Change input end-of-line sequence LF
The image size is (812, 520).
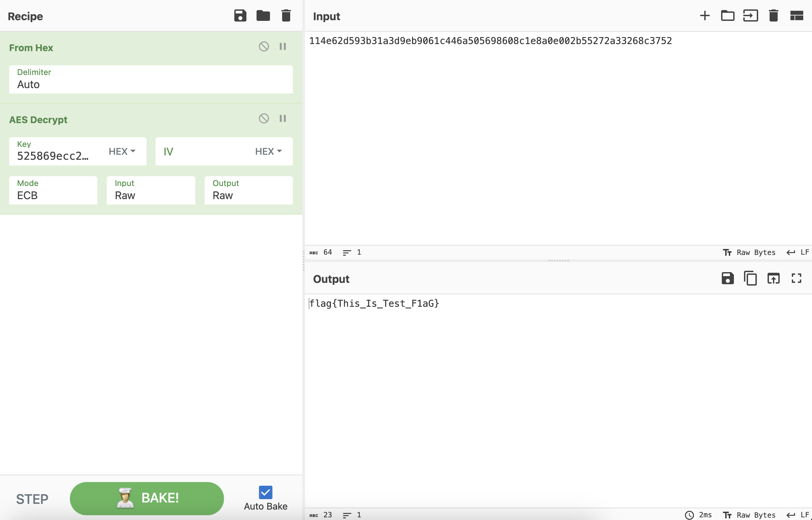[798, 253]
